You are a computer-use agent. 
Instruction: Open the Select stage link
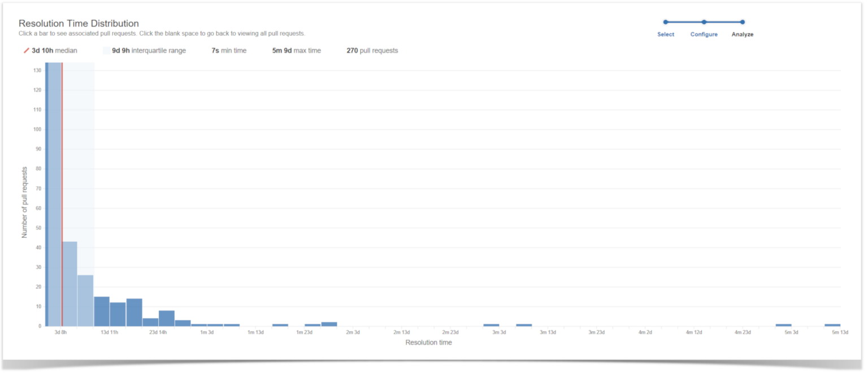[665, 34]
